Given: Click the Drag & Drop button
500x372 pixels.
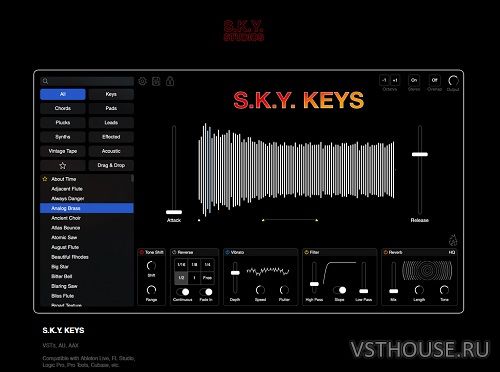Looking at the screenshot, I should 111,165.
